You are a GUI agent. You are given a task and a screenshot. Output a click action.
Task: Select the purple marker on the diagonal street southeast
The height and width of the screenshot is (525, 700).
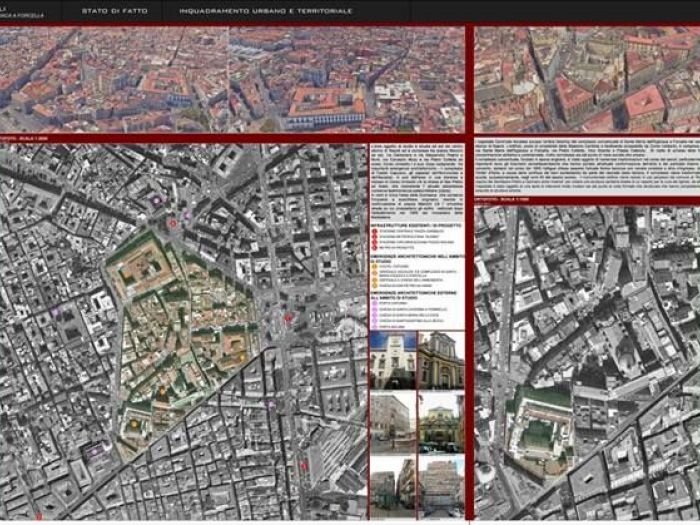(x=270, y=404)
